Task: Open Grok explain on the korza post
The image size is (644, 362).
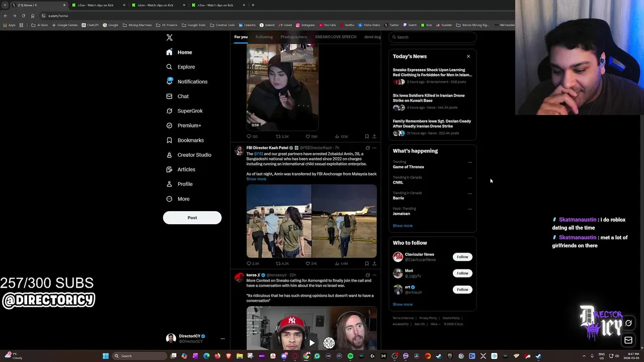Action: (x=368, y=275)
